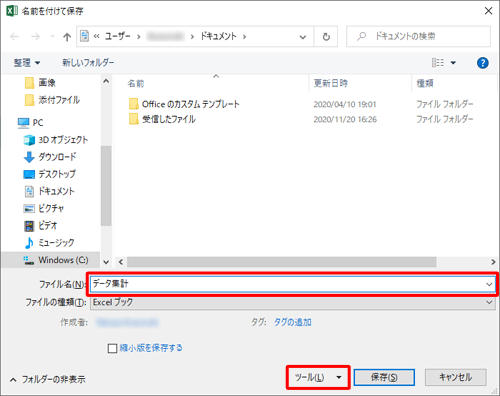Open recent locations dropdown arrow
Screen dimensions: 500x396
52,36
